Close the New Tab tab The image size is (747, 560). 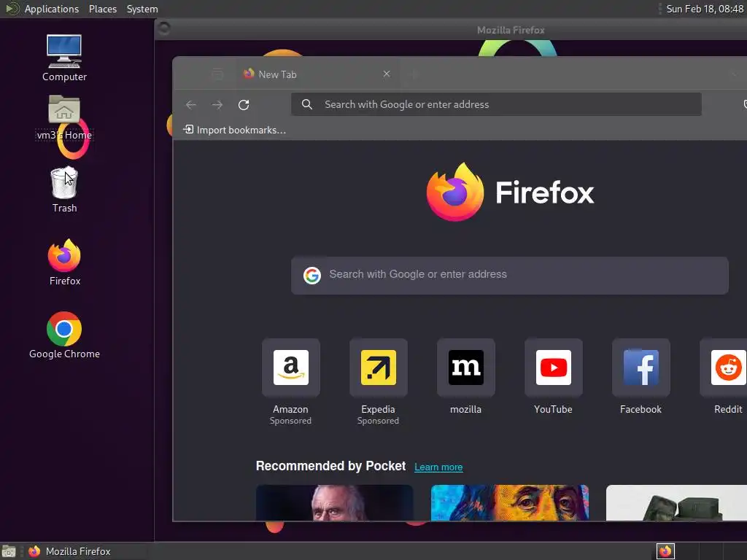(x=387, y=74)
